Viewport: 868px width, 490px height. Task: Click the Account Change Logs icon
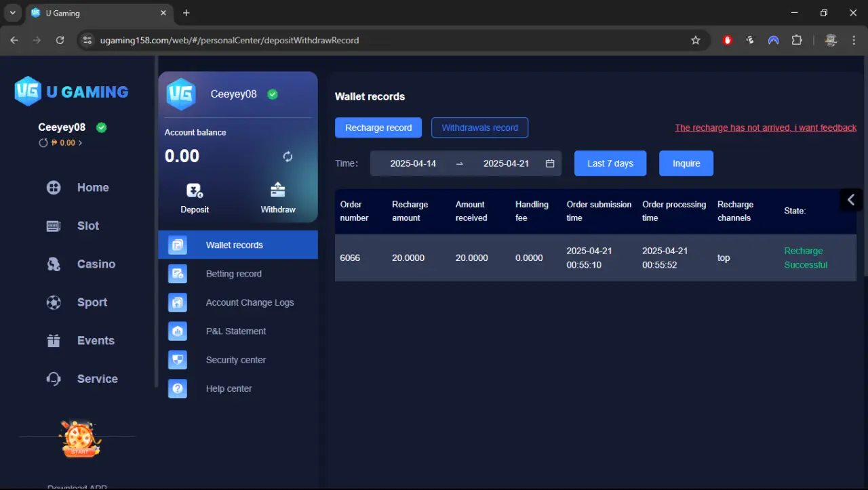click(178, 302)
